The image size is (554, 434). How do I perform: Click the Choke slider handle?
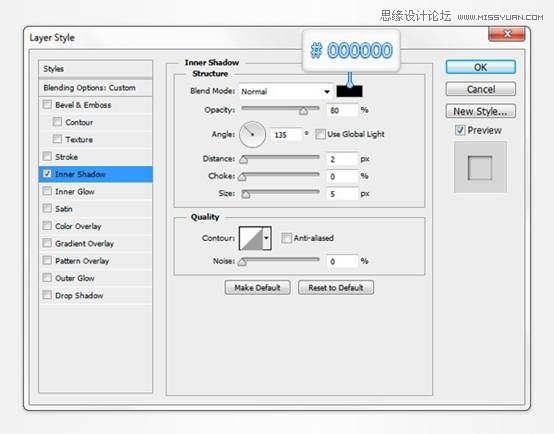pyautogui.click(x=242, y=177)
